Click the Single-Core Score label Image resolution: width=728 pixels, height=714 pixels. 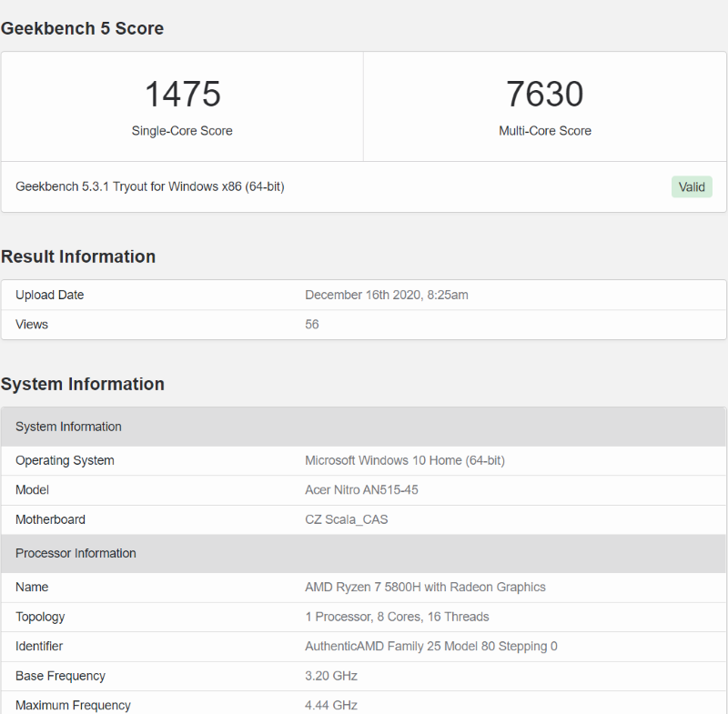[182, 131]
